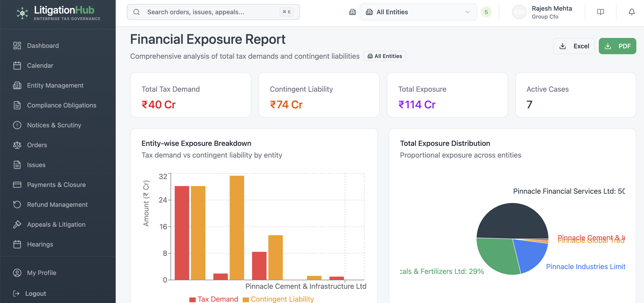Go to Appeals & Litigation menu label
The image size is (644, 303).
click(x=56, y=224)
